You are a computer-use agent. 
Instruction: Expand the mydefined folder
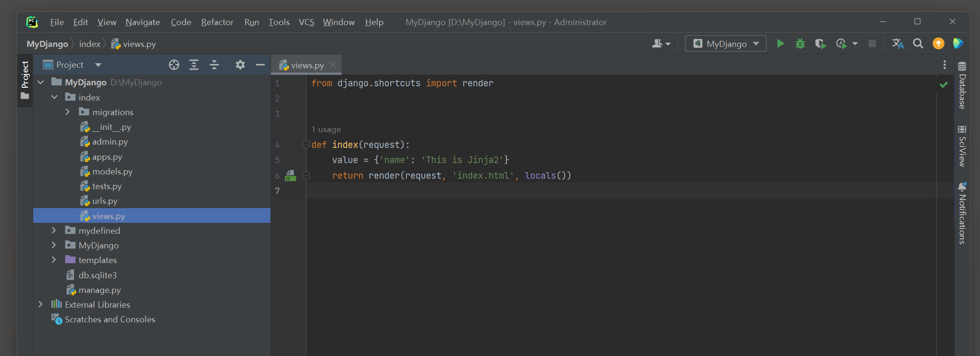pyautogui.click(x=54, y=230)
